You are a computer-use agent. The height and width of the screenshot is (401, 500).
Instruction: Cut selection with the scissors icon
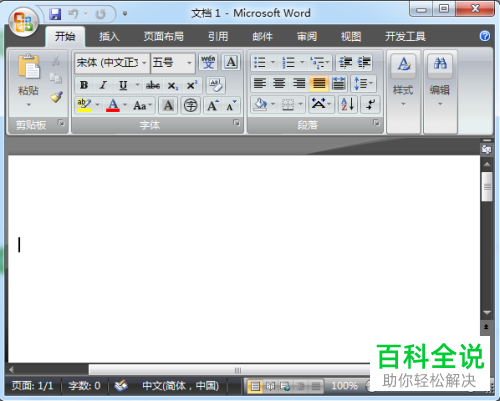(x=56, y=61)
